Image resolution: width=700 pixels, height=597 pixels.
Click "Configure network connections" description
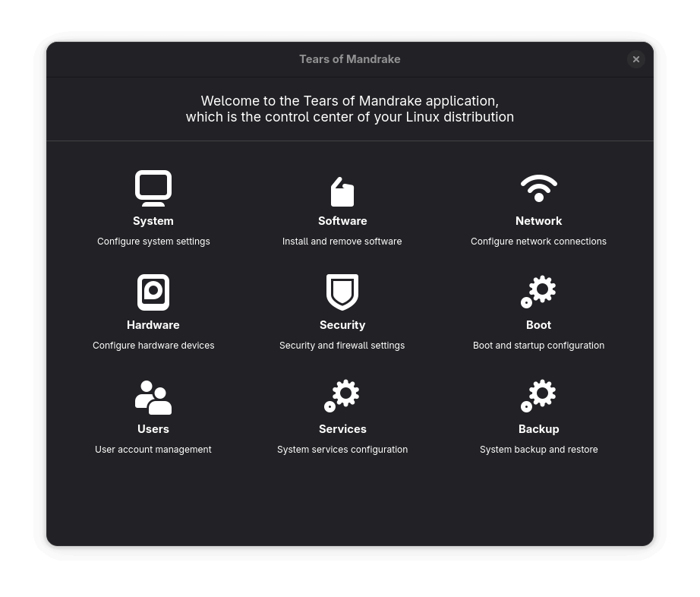tap(538, 242)
